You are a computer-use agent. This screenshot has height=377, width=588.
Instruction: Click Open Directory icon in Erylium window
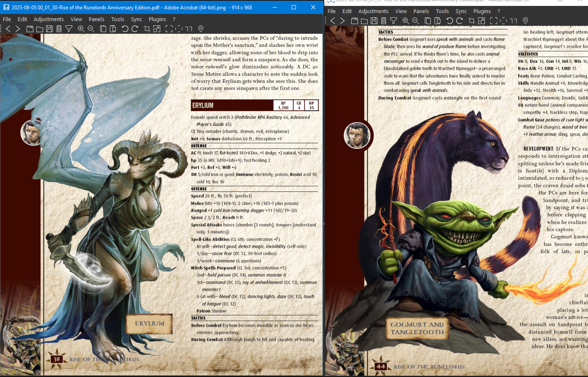pyautogui.click(x=40, y=29)
